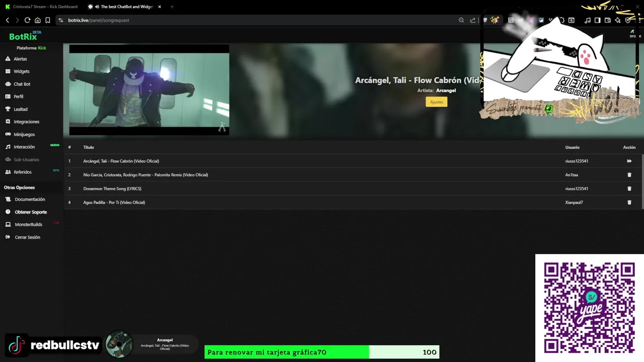The width and height of the screenshot is (644, 362).
Task: Select 'Agus Padilla - Por Ti (Video Oficial)' title
Action: 114,202
